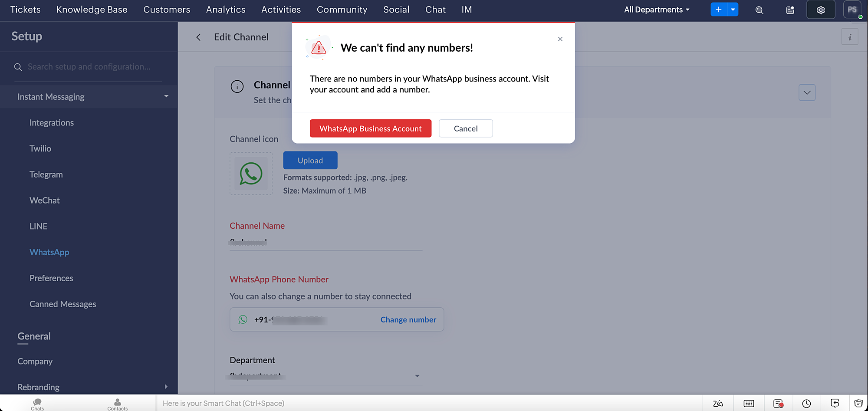This screenshot has width=868, height=411.
Task: Switch to the Analytics tab
Action: point(226,10)
